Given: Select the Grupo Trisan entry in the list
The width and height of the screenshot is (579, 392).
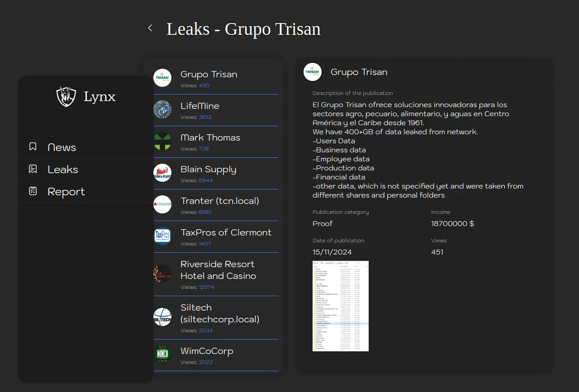Looking at the screenshot, I should tap(209, 75).
